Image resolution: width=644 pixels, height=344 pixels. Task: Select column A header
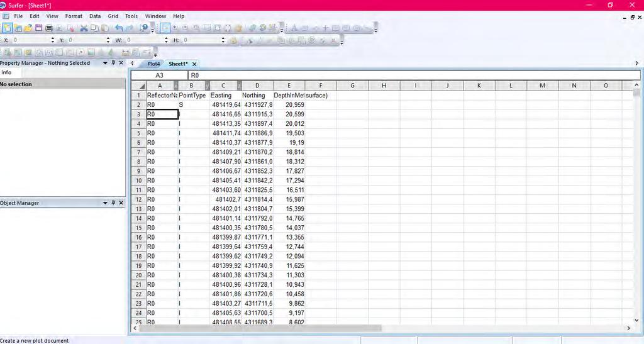coord(160,86)
